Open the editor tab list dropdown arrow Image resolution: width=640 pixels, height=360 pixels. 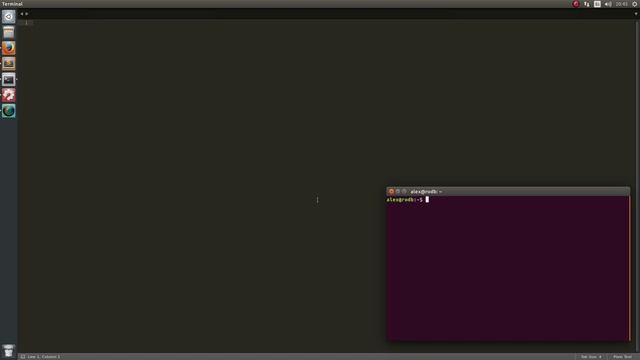point(636,14)
